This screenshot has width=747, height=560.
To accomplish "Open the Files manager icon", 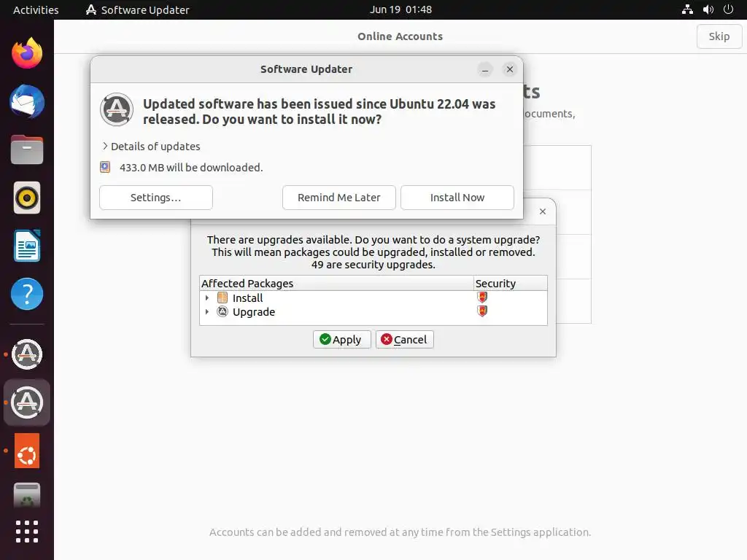I will pos(27,149).
